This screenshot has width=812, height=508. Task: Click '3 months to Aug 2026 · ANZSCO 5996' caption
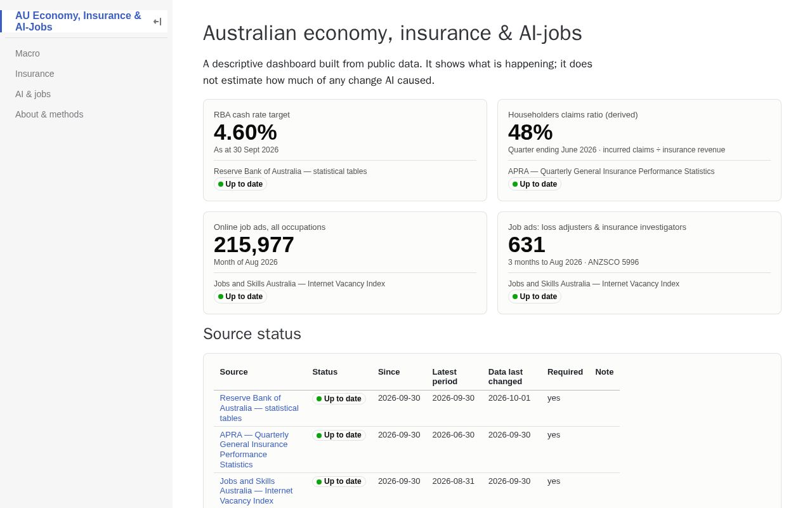pyautogui.click(x=573, y=262)
